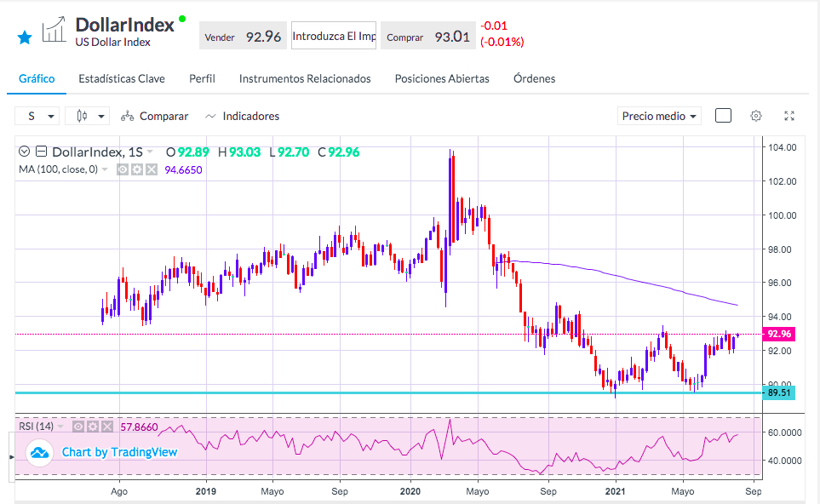Click the 104.00 price axis label

(783, 147)
